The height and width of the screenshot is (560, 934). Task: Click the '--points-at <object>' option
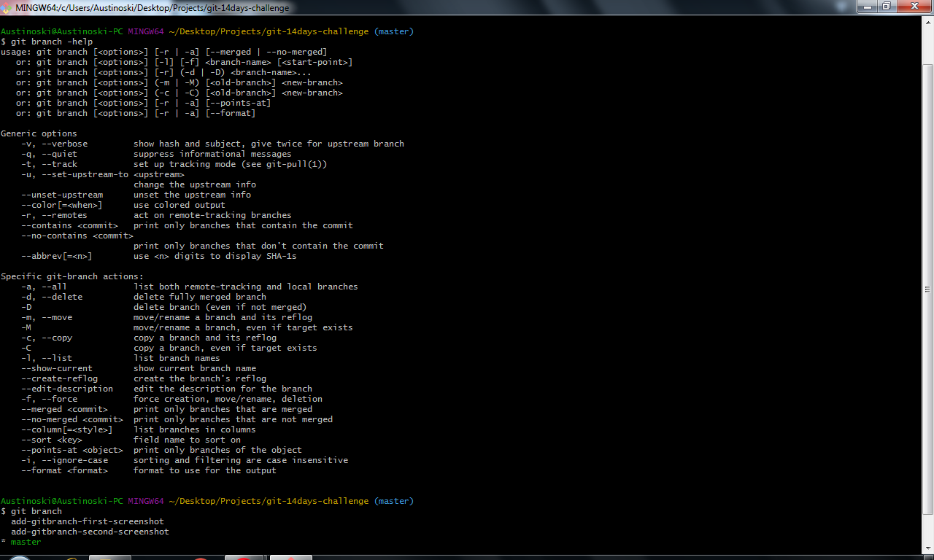(x=72, y=450)
